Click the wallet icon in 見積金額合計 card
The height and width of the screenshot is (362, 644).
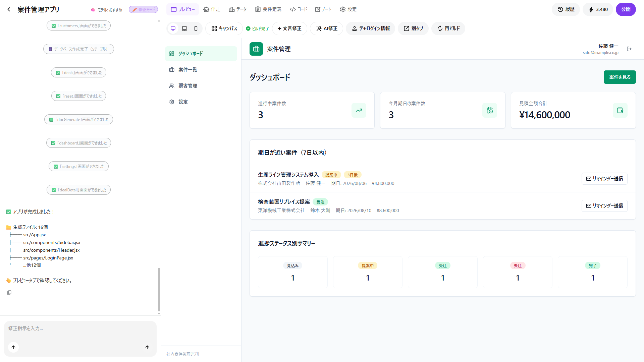coord(620,110)
